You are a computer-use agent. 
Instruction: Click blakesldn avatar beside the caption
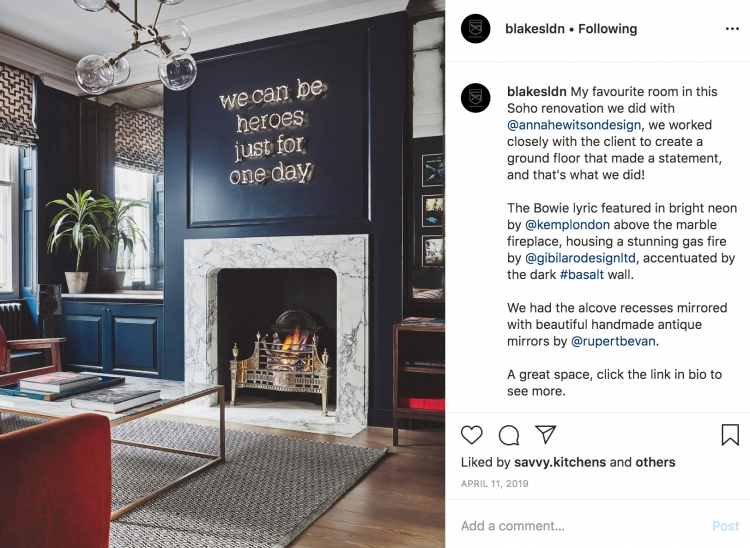(x=475, y=98)
